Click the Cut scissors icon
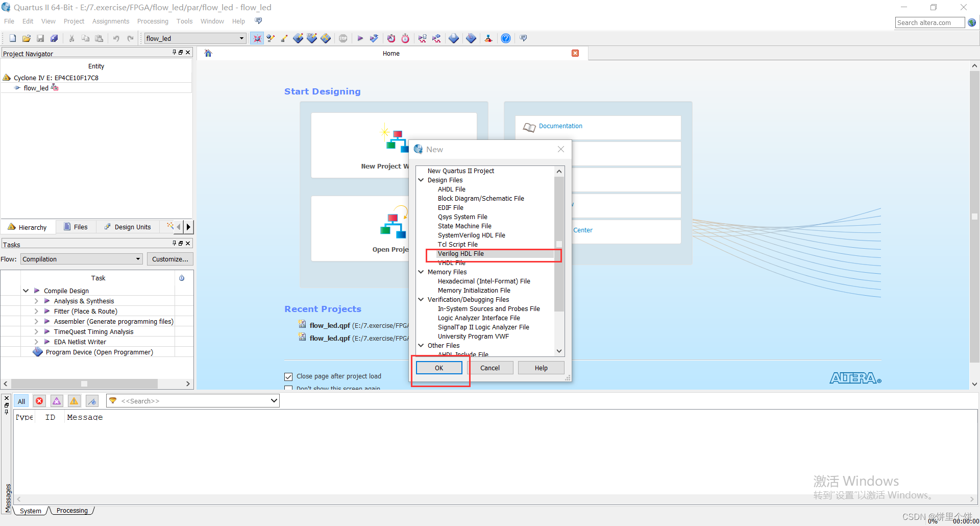 (x=71, y=38)
